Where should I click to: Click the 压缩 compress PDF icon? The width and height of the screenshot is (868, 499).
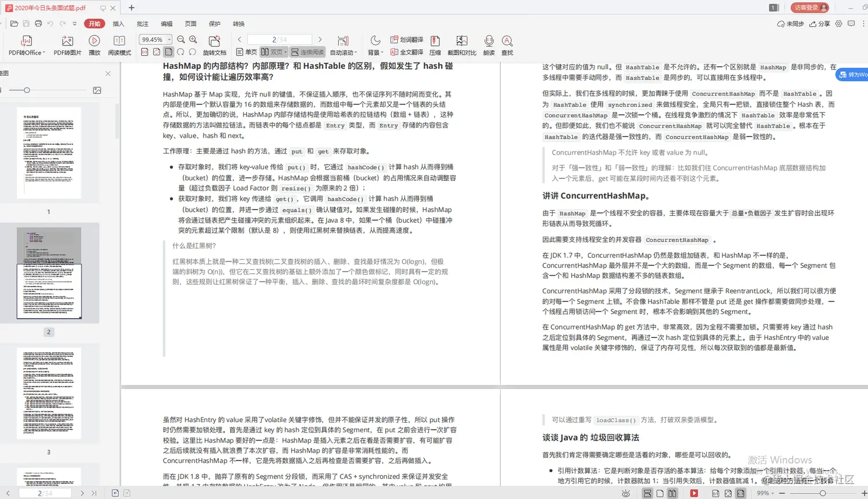(435, 45)
